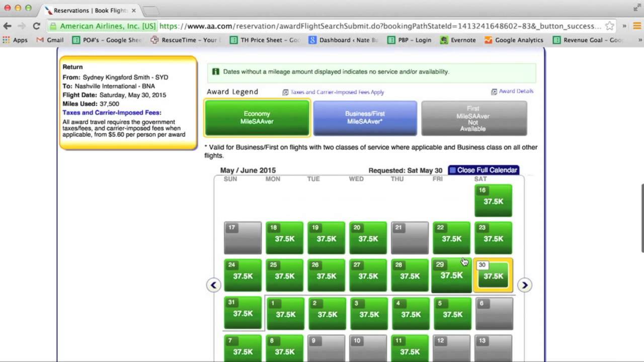Click the green info icon in notice
Image resolution: width=644 pixels, height=362 pixels.
click(x=216, y=71)
